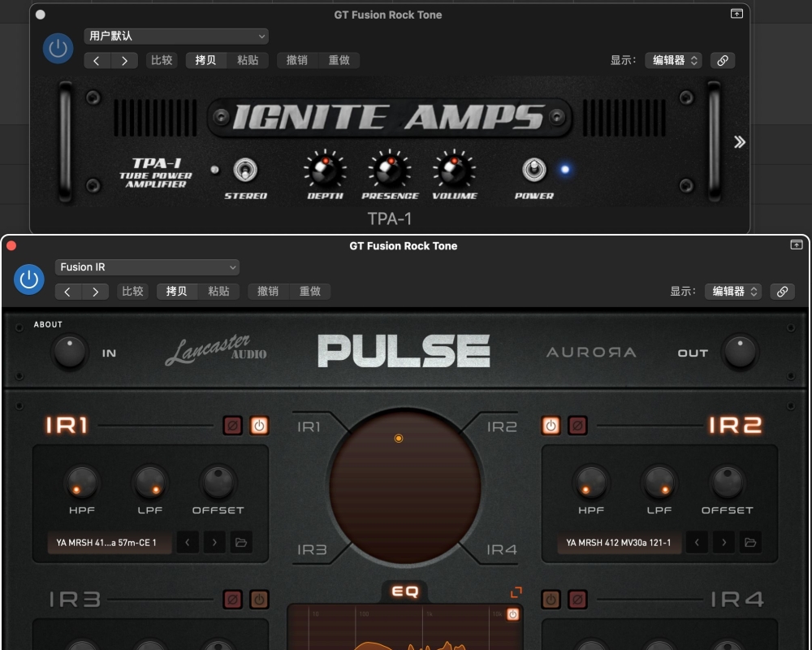Click the IR3 phase invert icon
Viewport: 812px width, 650px height.
click(233, 600)
